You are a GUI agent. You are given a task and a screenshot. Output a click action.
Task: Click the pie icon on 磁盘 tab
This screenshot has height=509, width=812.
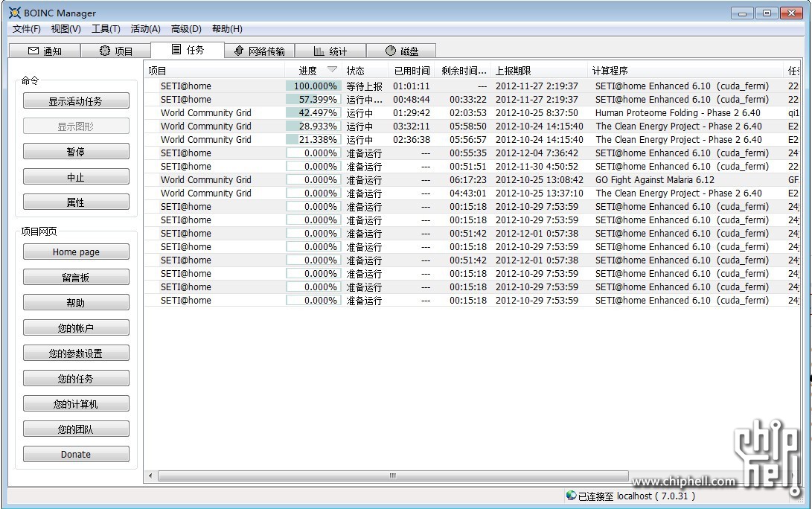point(391,50)
